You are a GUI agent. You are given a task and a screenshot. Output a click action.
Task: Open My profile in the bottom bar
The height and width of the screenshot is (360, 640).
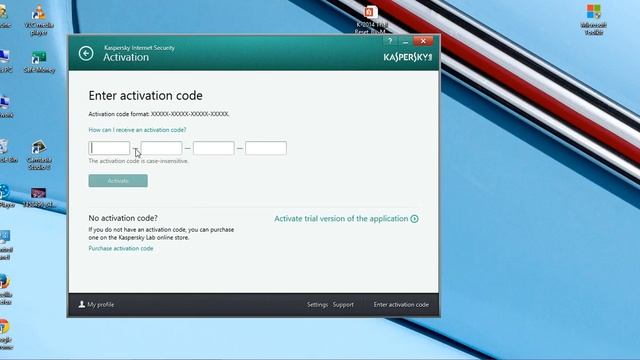click(96, 304)
